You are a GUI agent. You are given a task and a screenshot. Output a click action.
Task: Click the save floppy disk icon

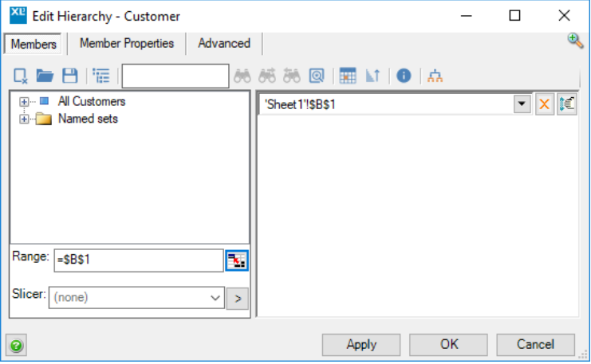coord(70,76)
